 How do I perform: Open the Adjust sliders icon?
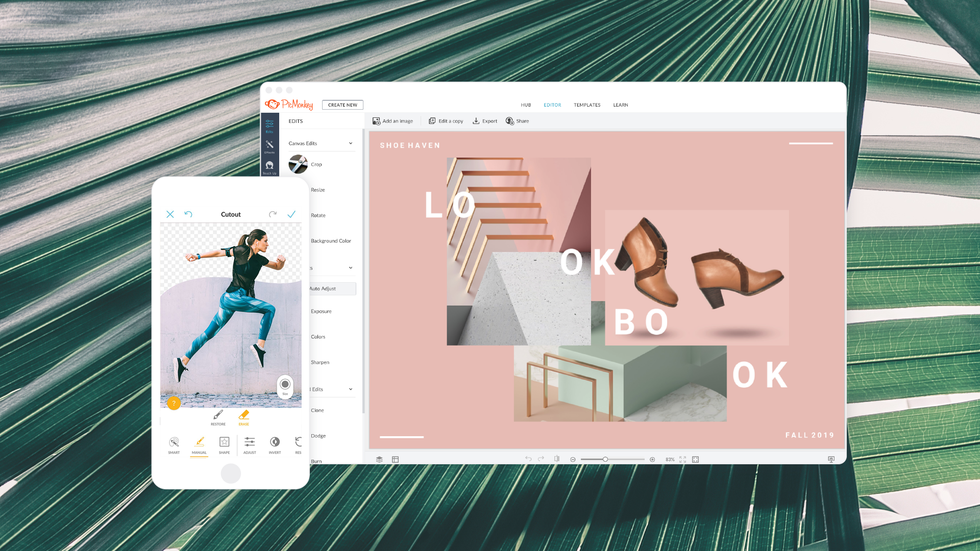[250, 443]
